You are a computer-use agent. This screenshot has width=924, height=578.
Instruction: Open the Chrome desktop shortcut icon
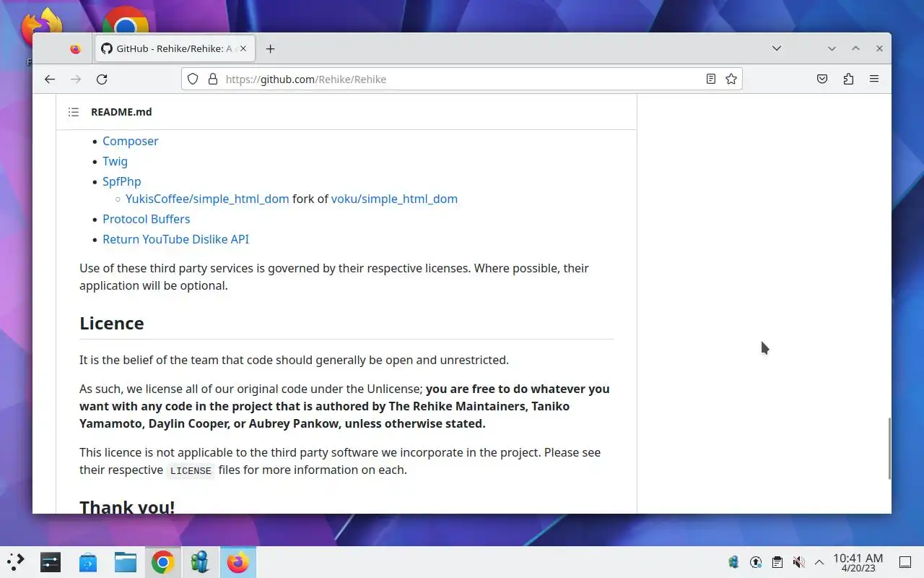click(126, 20)
